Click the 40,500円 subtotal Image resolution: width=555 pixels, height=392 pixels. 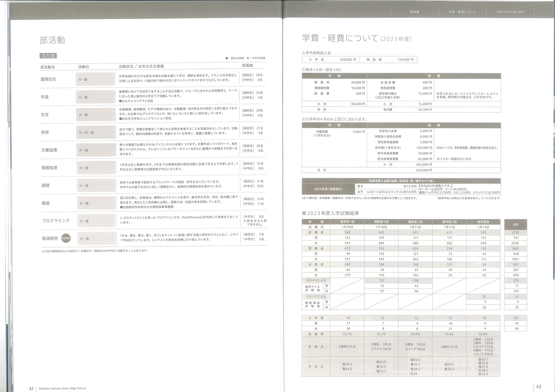pos(358,104)
